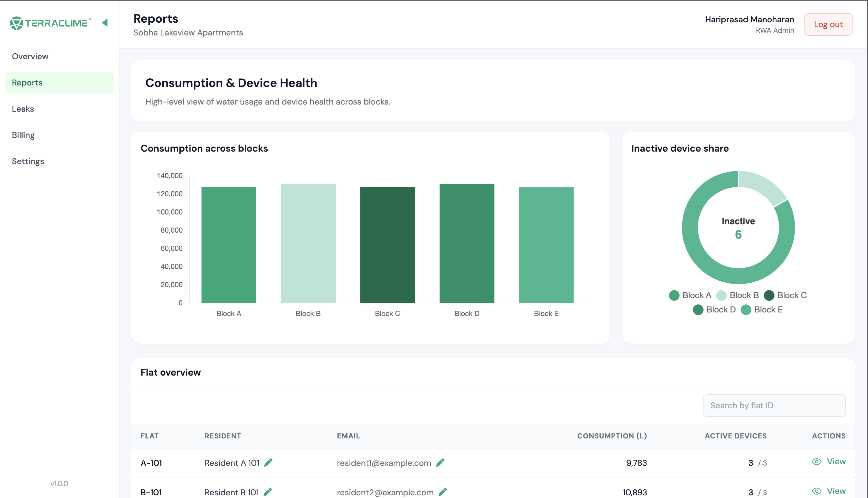Screen dimensions: 868x498
Task: Focus the Search by flat ID field
Action: 774,406
